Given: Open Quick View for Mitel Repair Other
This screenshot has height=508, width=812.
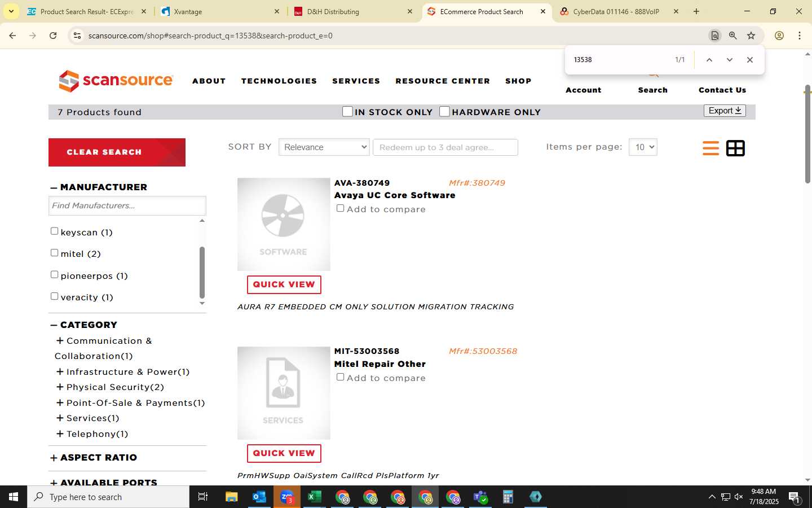Looking at the screenshot, I should tap(284, 453).
